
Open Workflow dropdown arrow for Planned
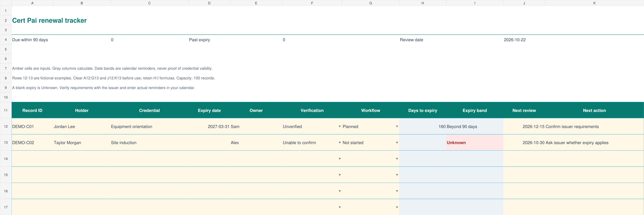[397, 126]
